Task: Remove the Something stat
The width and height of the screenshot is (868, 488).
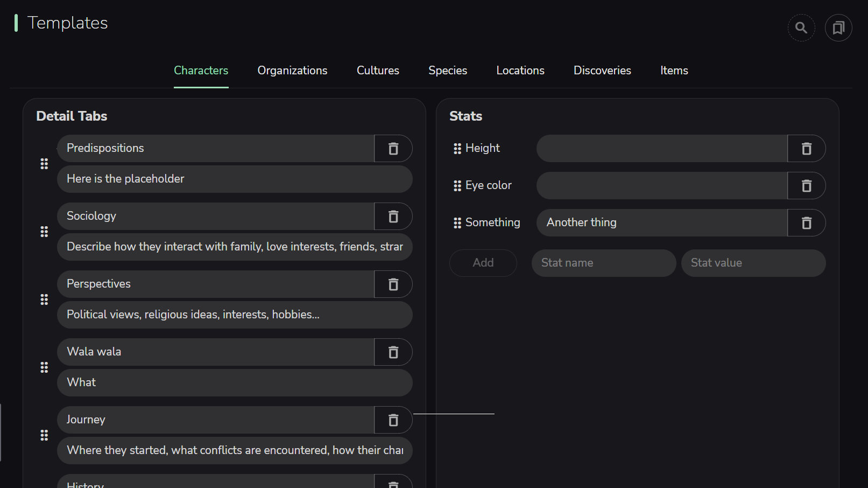Action: (x=806, y=223)
